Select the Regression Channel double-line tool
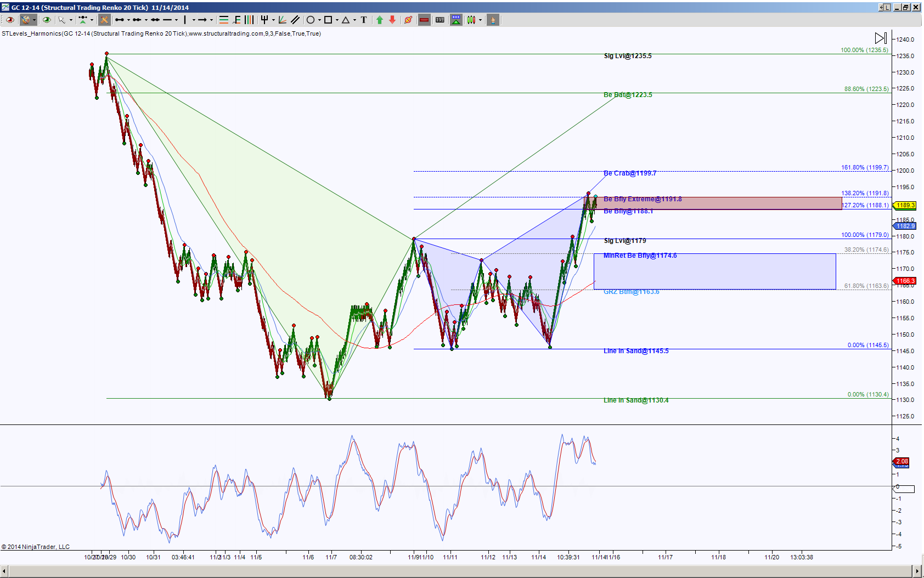924x578 pixels. pyautogui.click(x=295, y=20)
